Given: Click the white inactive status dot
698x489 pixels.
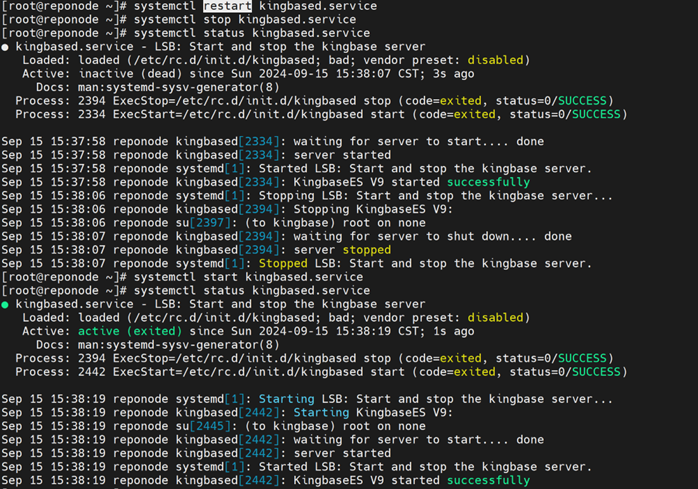Looking at the screenshot, I should tap(6, 47).
